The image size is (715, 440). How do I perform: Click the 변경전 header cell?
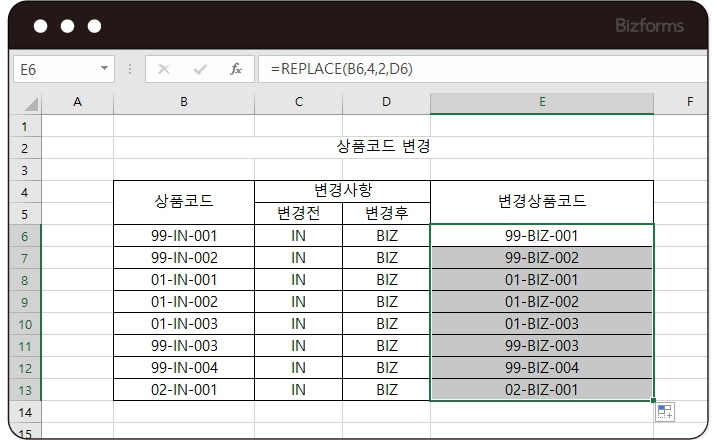point(299,213)
